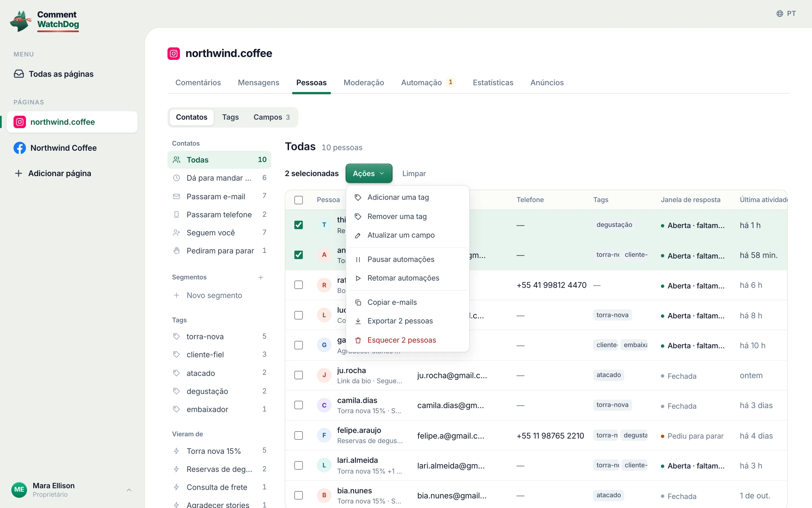812x508 pixels.
Task: Check the camila.dias row checkbox
Action: (x=298, y=405)
